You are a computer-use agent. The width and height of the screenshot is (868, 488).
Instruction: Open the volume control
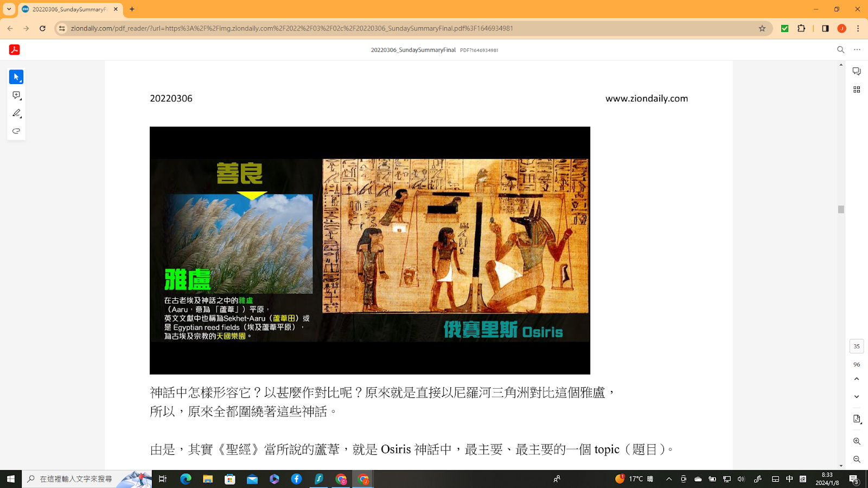(x=742, y=479)
